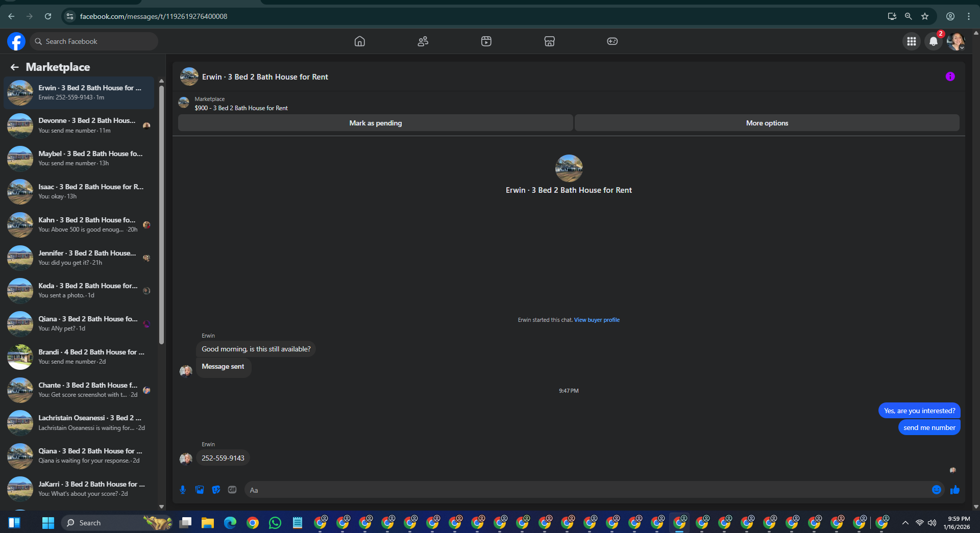Click chat list scrollbar down arrow
Image resolution: width=980 pixels, height=533 pixels.
pos(161,506)
